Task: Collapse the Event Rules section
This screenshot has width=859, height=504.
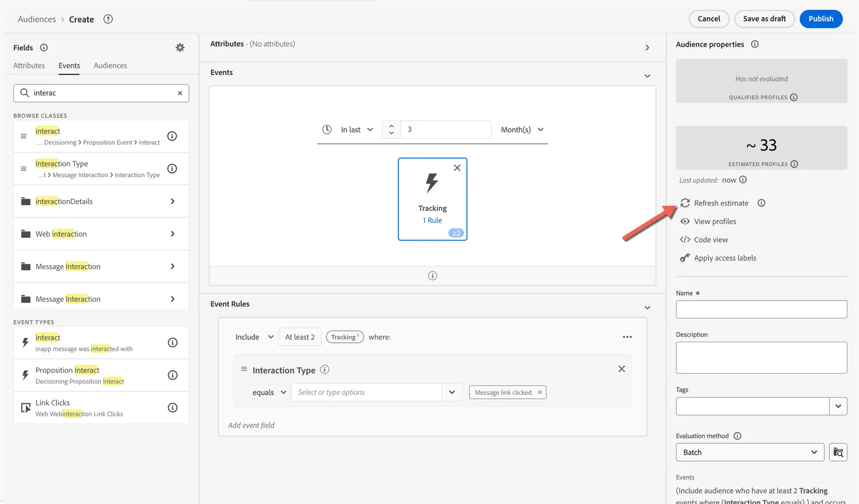Action: tap(648, 307)
